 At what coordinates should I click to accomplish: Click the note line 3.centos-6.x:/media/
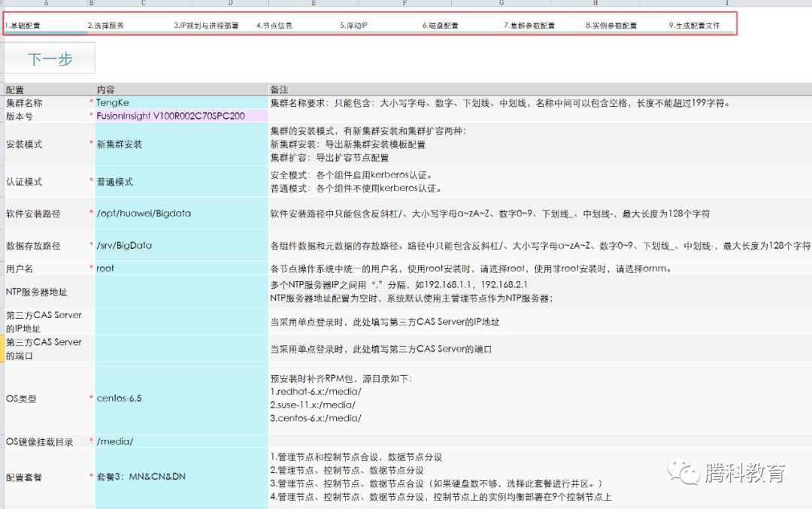point(316,418)
